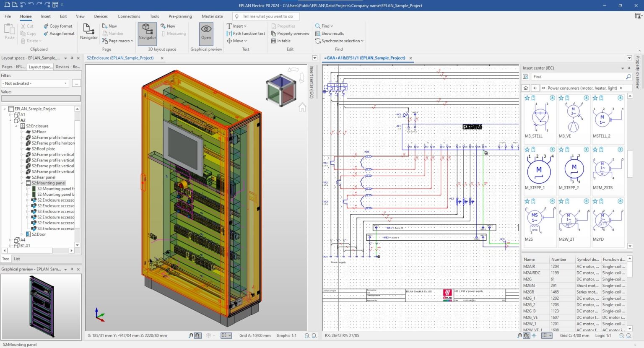The width and height of the screenshot is (644, 348).
Task: Click the 3D view home icon
Action: (302, 108)
